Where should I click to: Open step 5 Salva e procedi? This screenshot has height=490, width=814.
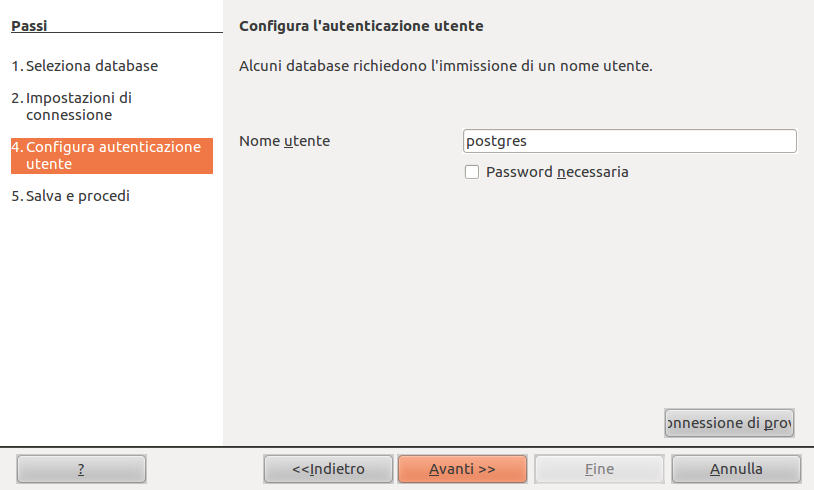pos(70,196)
